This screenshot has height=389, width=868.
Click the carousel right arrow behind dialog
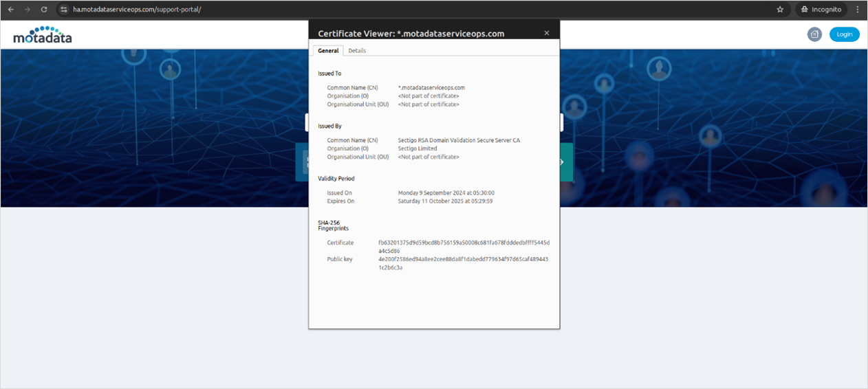(562, 162)
